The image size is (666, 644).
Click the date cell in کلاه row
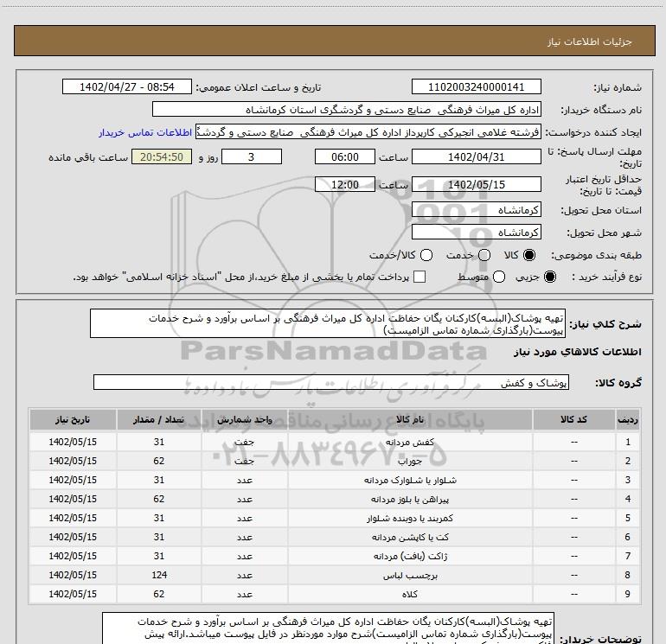pos(73,595)
